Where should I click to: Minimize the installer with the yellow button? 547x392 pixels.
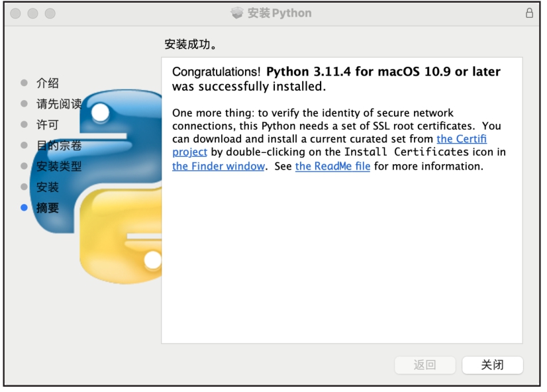[34, 13]
